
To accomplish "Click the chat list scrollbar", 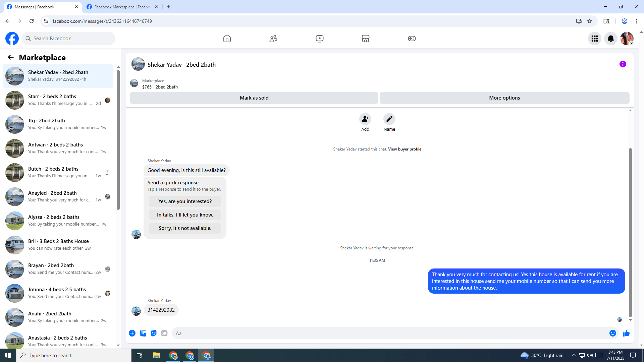I will [118, 140].
